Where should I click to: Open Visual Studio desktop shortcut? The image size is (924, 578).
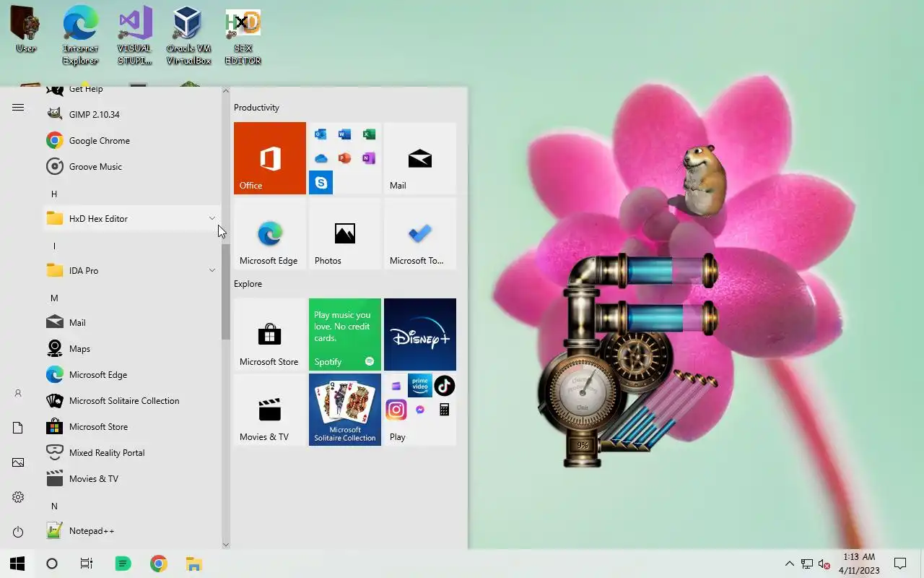click(x=135, y=36)
